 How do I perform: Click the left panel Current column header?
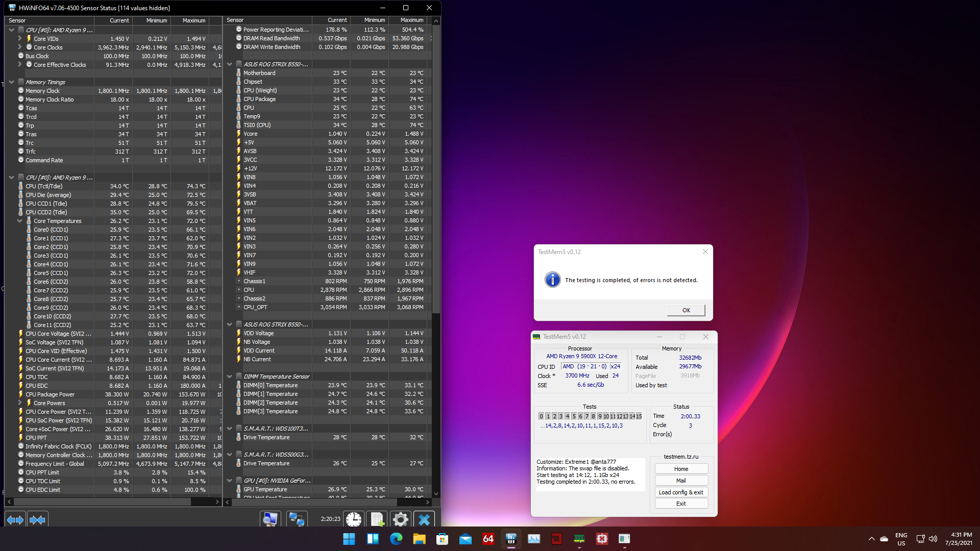[x=113, y=20]
